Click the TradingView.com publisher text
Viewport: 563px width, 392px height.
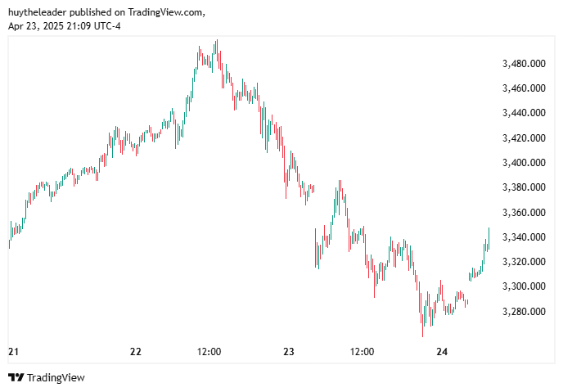click(x=166, y=12)
